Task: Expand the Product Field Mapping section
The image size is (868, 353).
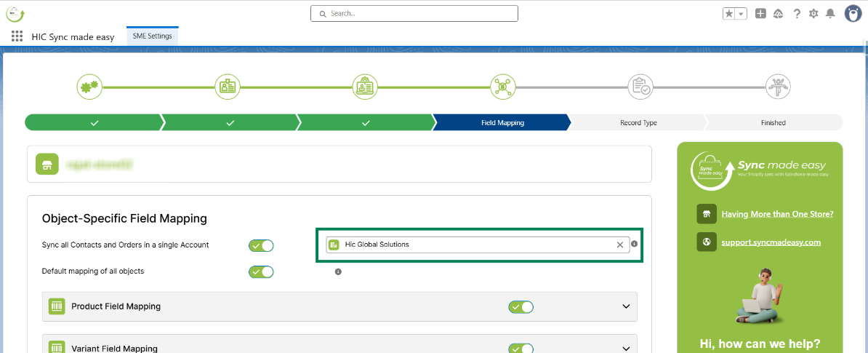Action: (x=626, y=306)
